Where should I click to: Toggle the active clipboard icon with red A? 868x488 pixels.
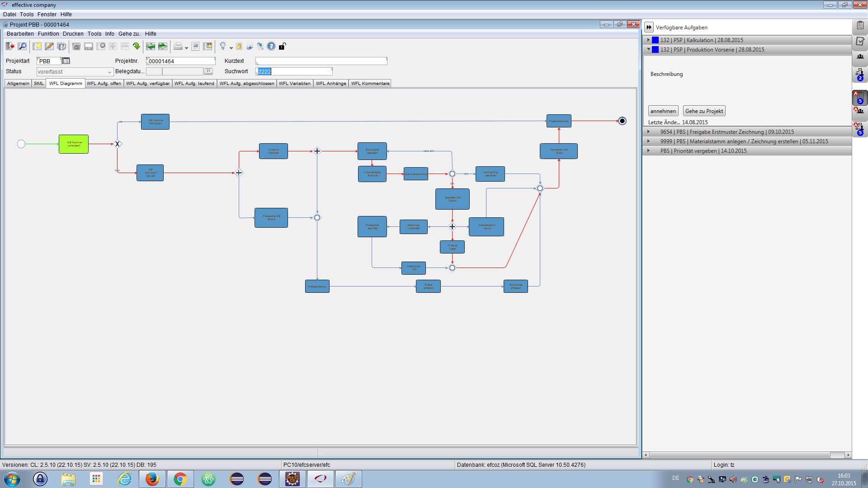coord(860,97)
